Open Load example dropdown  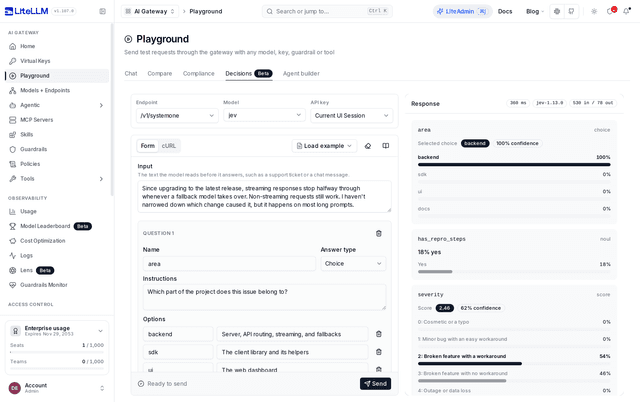[x=324, y=146]
